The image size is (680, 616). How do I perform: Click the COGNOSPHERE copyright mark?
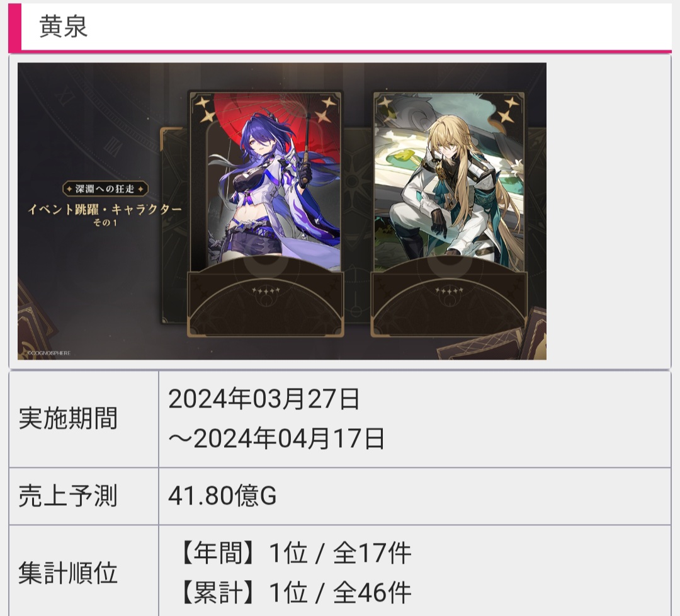point(47,353)
